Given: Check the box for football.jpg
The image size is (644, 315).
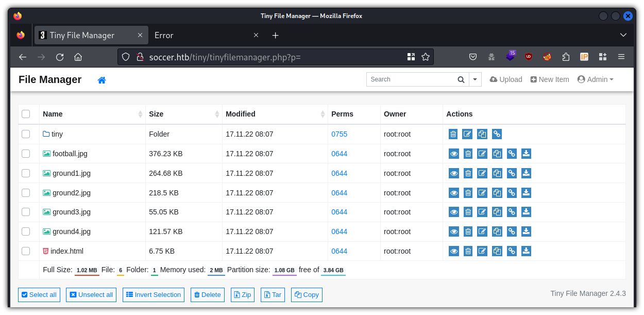Looking at the screenshot, I should coord(26,154).
